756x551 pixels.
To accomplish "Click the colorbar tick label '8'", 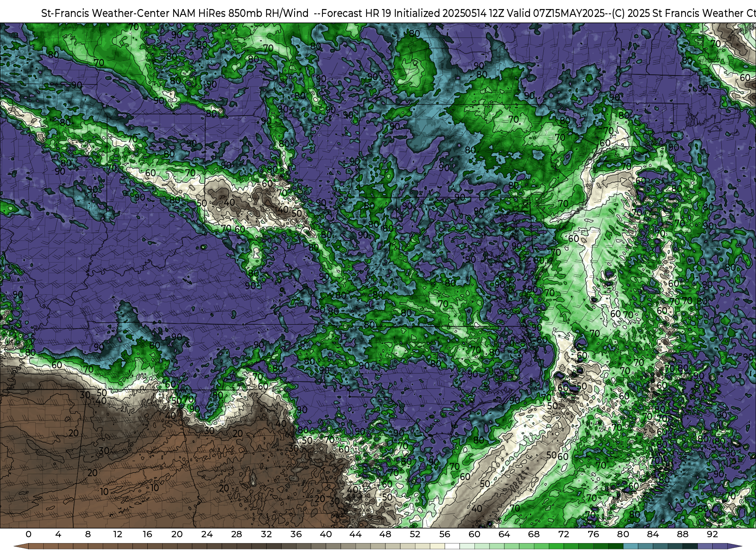I will point(88,534).
